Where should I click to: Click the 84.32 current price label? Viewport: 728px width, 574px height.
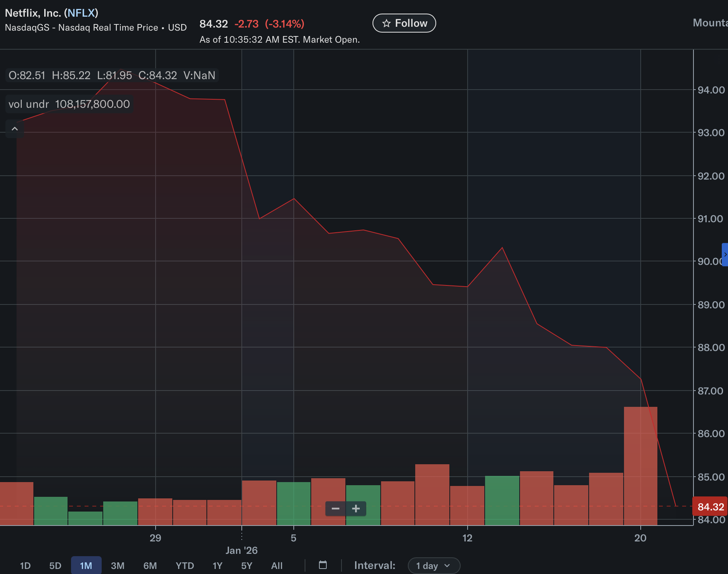[710, 507]
